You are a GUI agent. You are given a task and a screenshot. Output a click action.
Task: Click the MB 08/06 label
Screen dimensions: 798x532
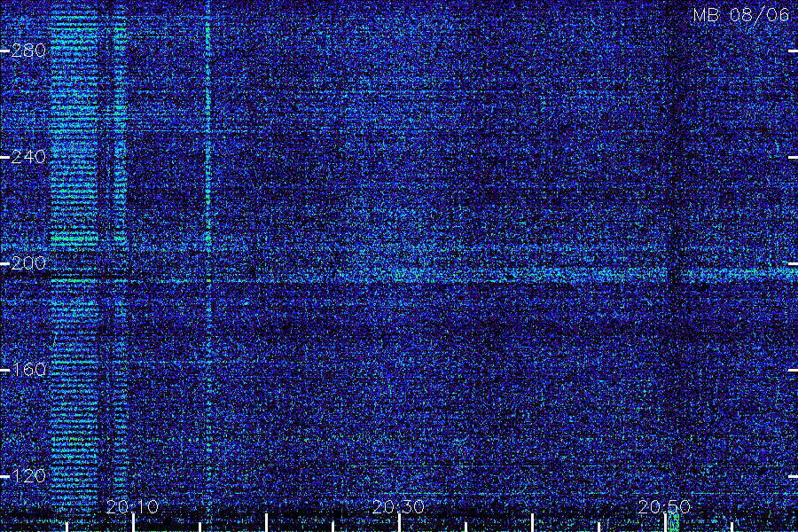[x=741, y=15]
